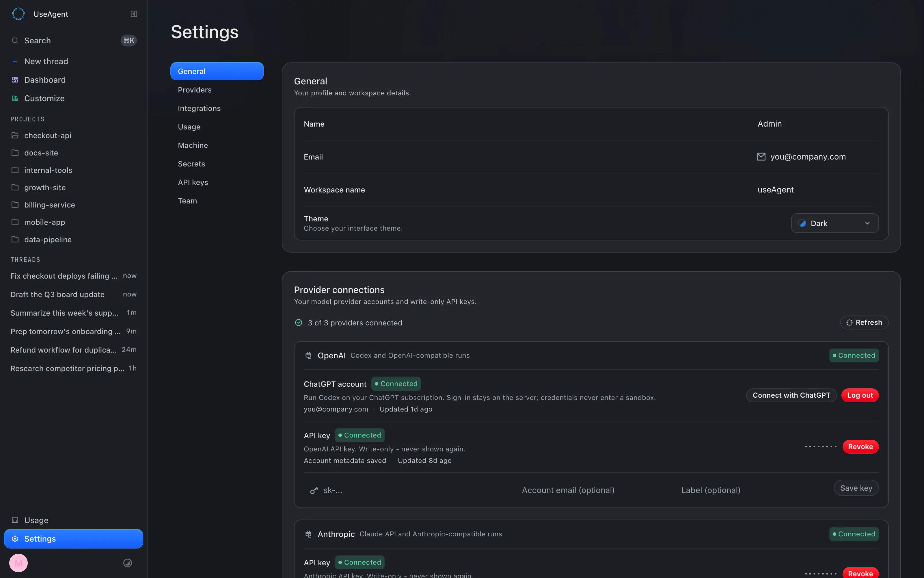Open the Secrets settings tab
924x578 pixels.
tap(217, 164)
